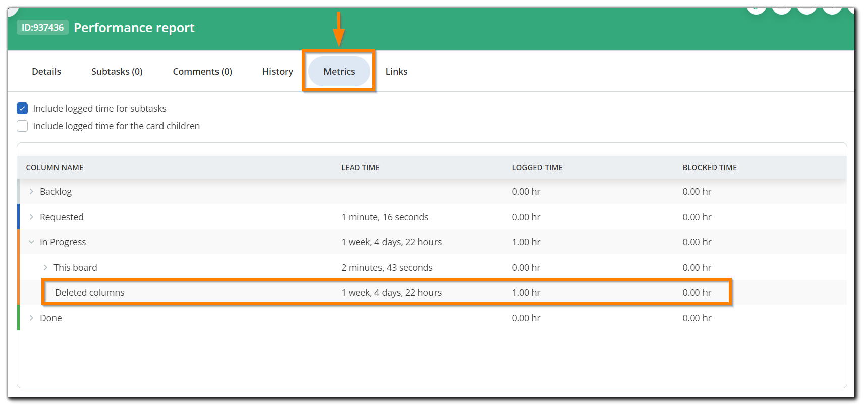This screenshot has height=411, width=868.
Task: Click the card ID:937436 badge
Action: [x=42, y=27]
